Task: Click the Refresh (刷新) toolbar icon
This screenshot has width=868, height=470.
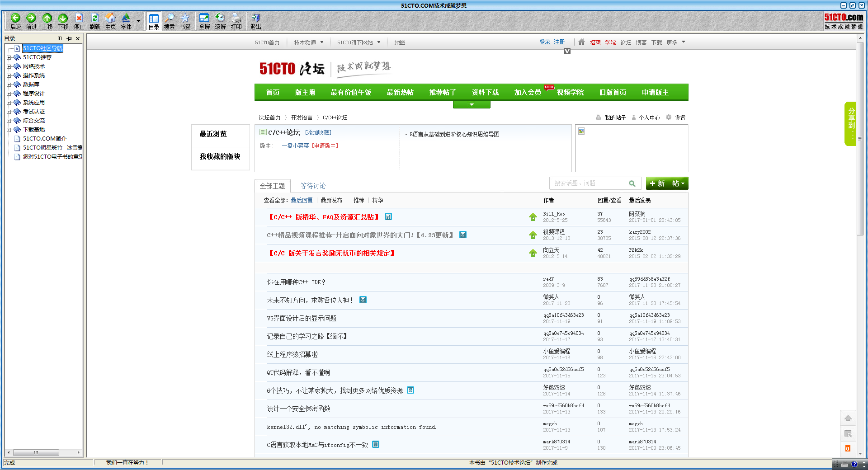Action: click(94, 21)
